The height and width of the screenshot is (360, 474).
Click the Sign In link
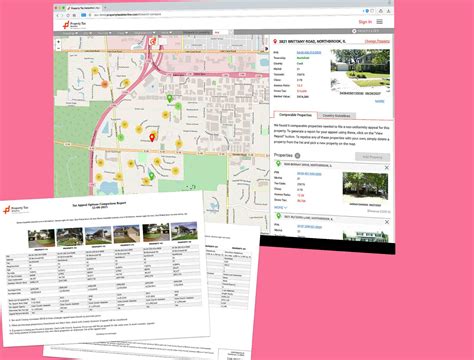[365, 22]
